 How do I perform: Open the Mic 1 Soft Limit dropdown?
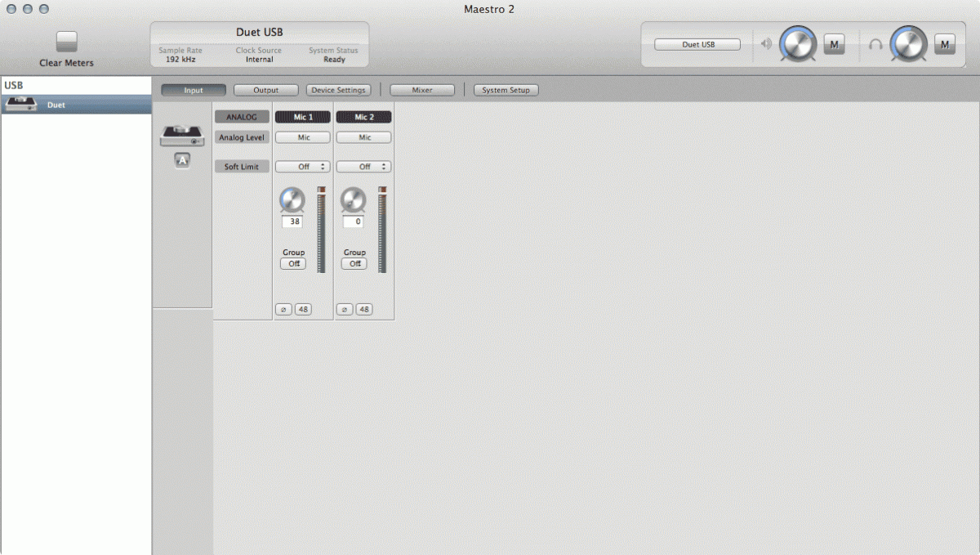click(303, 167)
